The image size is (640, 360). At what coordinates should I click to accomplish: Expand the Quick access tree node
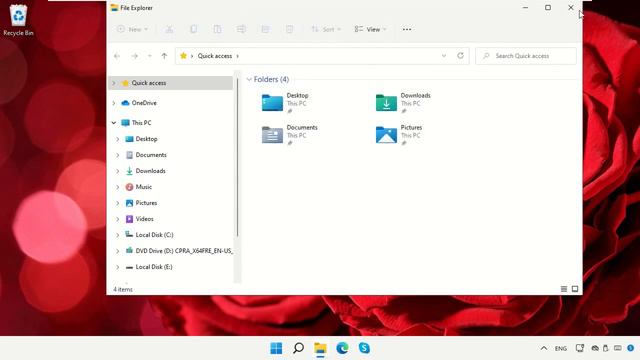click(114, 83)
